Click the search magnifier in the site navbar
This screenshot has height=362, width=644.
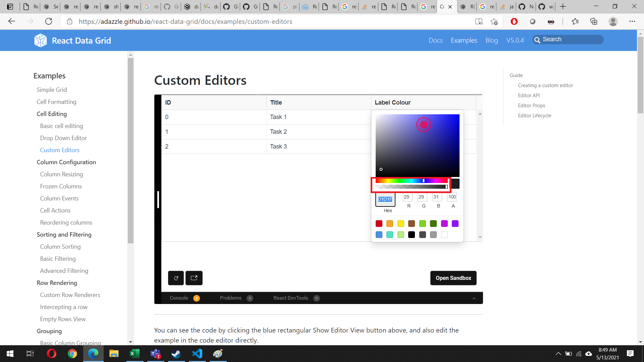pos(538,39)
